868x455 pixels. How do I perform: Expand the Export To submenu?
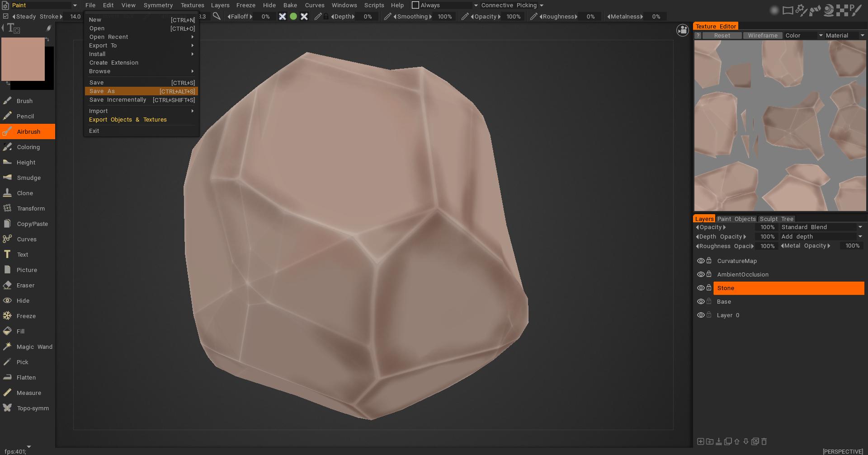(142, 45)
